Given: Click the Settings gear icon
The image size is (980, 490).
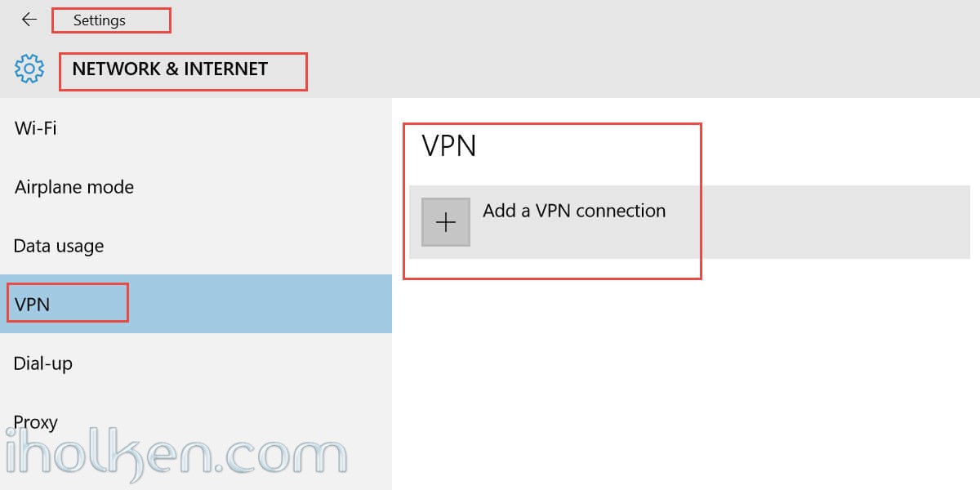Looking at the screenshot, I should 29,69.
